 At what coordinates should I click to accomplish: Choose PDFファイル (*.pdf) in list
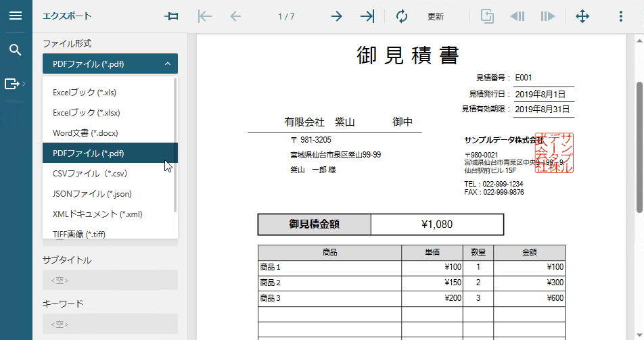[x=110, y=153]
